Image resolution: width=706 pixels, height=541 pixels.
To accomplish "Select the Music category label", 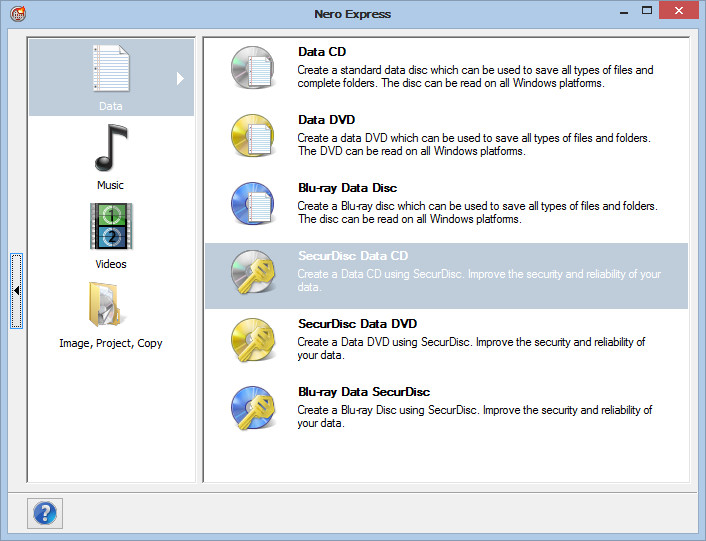I will pyautogui.click(x=110, y=185).
